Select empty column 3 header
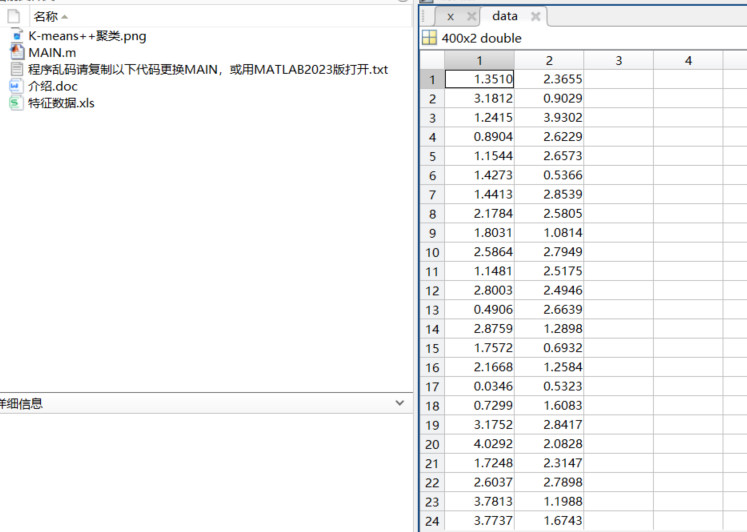The image size is (747, 532). click(618, 61)
